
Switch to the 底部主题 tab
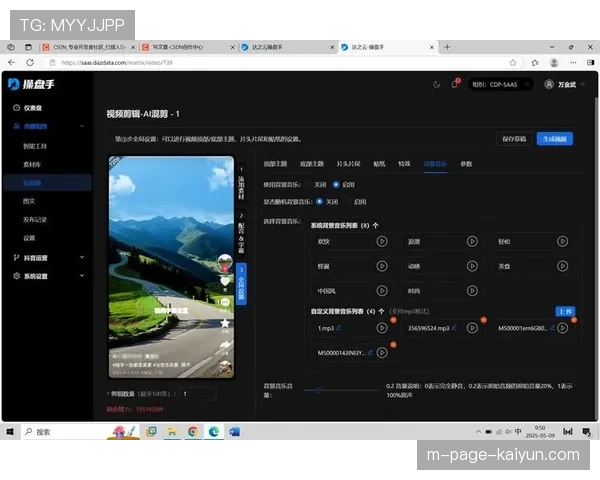click(311, 164)
